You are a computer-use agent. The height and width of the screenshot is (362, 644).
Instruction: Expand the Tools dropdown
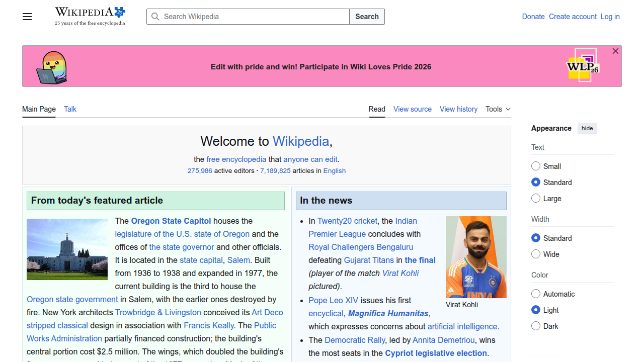(498, 109)
